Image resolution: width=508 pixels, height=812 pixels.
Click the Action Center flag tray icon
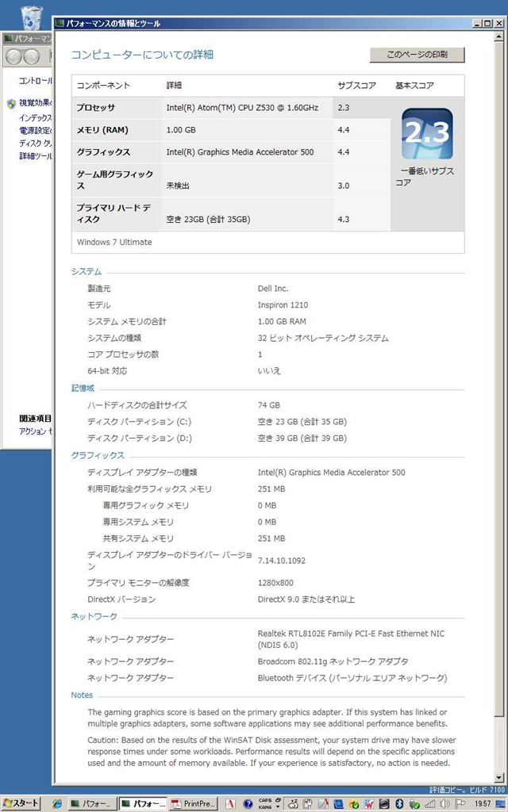tap(460, 804)
